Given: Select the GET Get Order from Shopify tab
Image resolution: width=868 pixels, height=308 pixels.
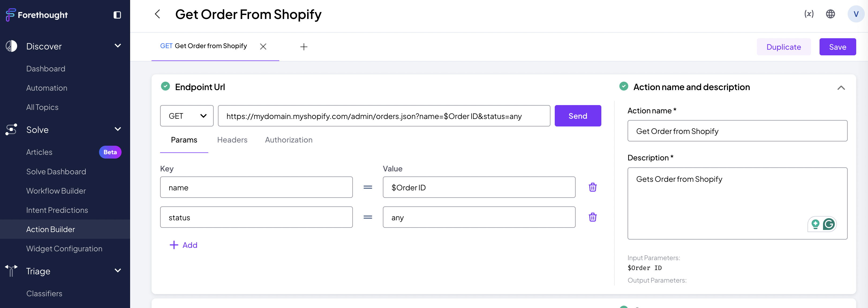Looking at the screenshot, I should point(203,46).
